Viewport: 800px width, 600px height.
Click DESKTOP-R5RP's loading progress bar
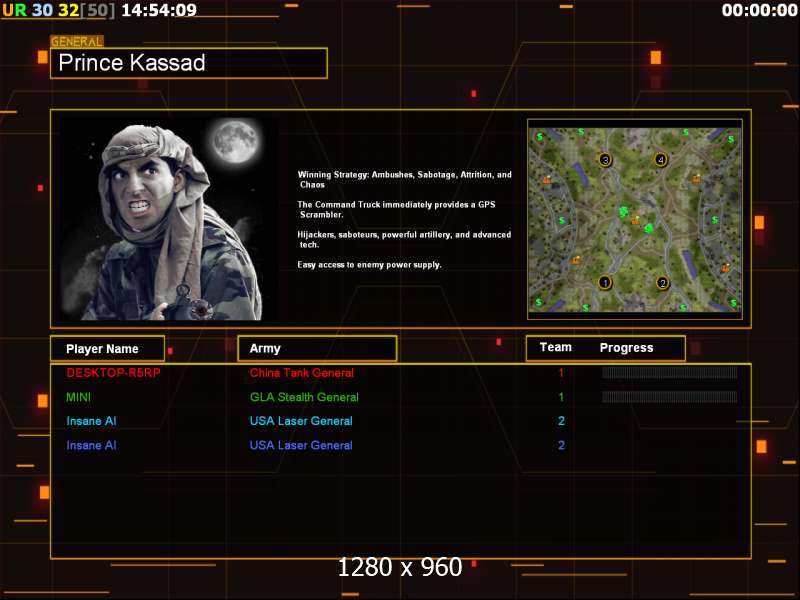point(669,372)
